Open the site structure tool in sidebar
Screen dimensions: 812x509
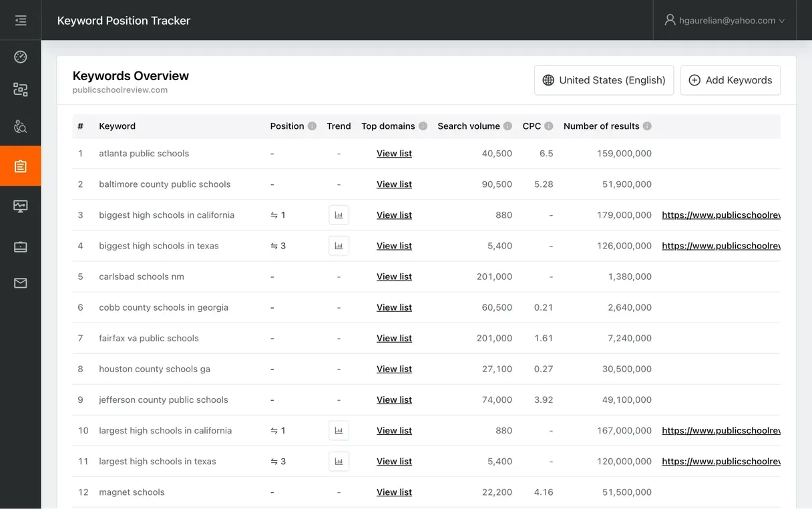tap(20, 90)
